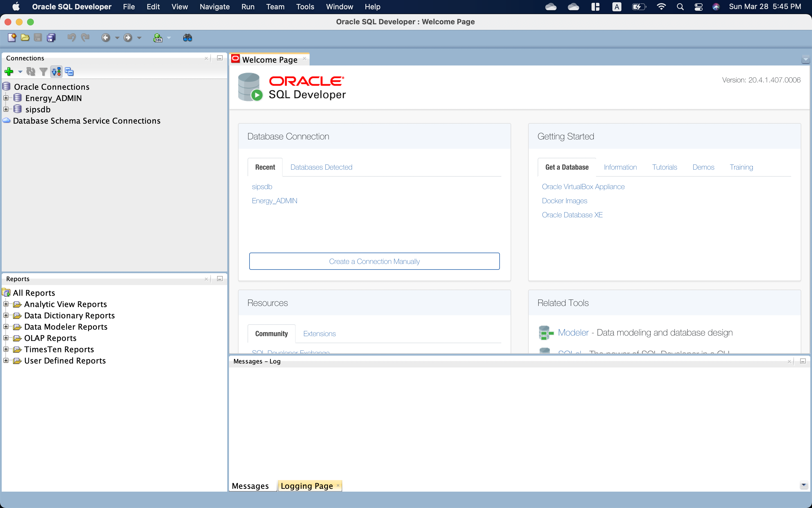The width and height of the screenshot is (812, 508).
Task: Open editor tab list dropdown at right
Action: [806, 60]
